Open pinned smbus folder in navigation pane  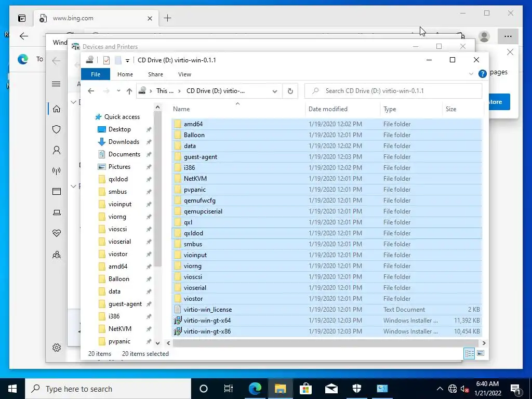113,192
